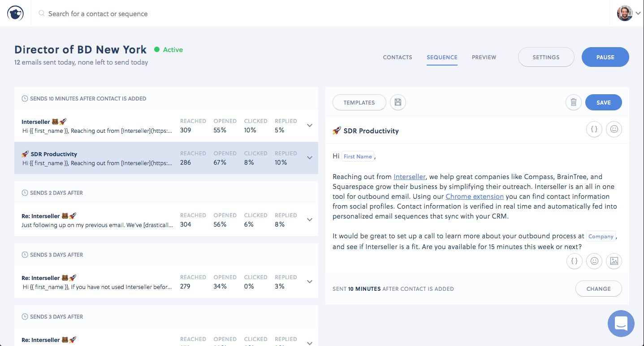Select the Interseller step with 309 reached
The width and height of the screenshot is (644, 346).
click(166, 126)
